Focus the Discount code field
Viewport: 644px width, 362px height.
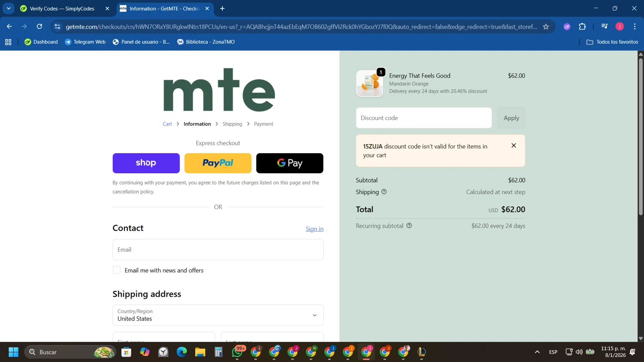[424, 118]
